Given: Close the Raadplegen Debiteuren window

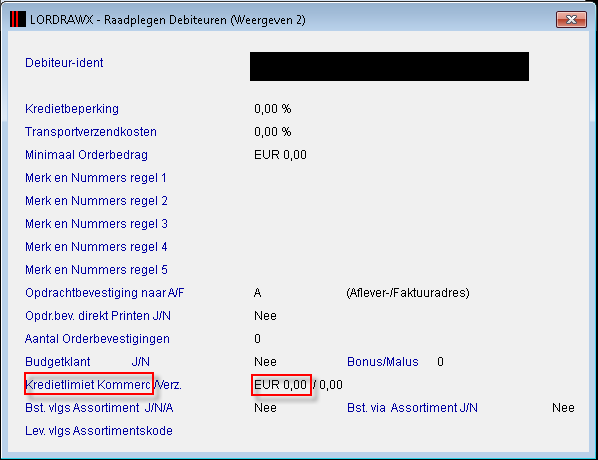Looking at the screenshot, I should click(571, 19).
